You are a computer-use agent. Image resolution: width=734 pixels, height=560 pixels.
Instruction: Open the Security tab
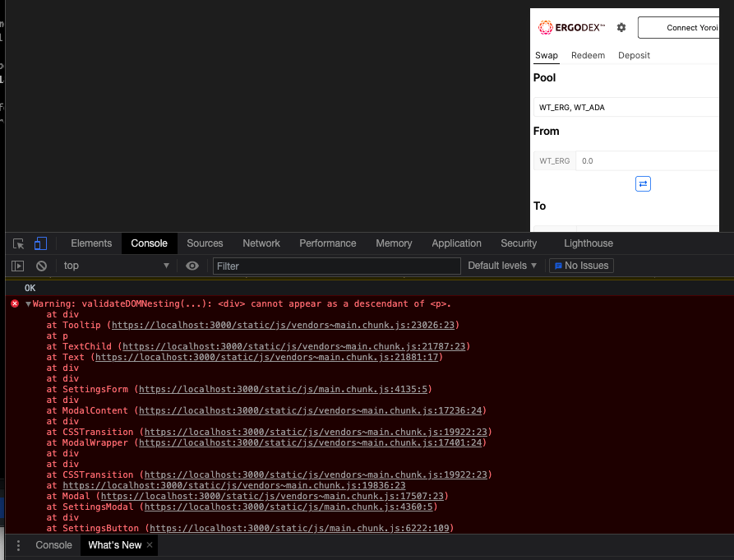click(519, 243)
